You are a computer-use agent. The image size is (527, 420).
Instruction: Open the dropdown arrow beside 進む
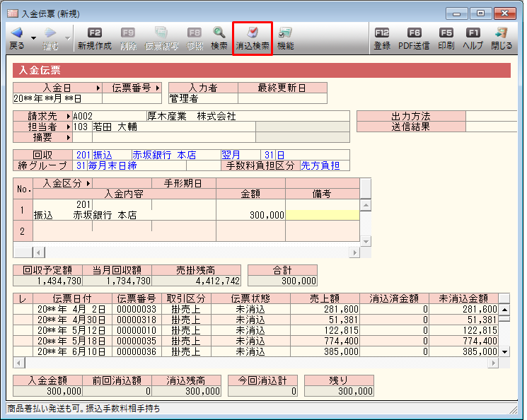click(x=68, y=38)
